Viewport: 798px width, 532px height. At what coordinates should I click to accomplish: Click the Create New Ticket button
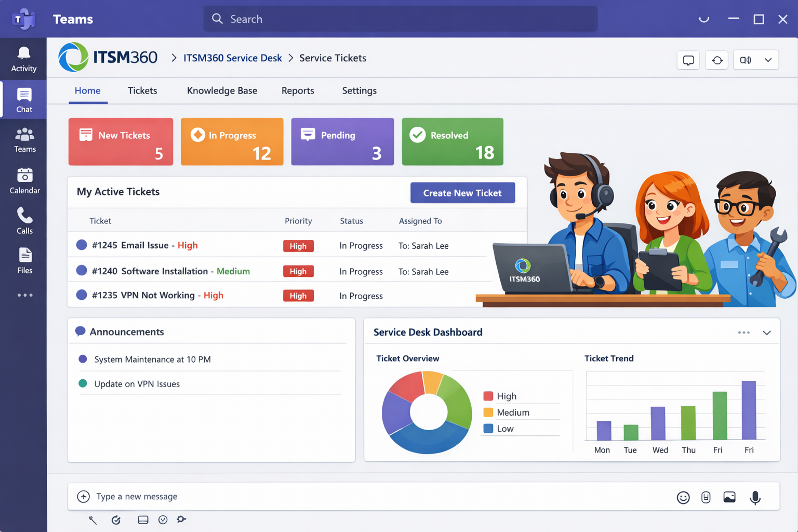pos(462,193)
